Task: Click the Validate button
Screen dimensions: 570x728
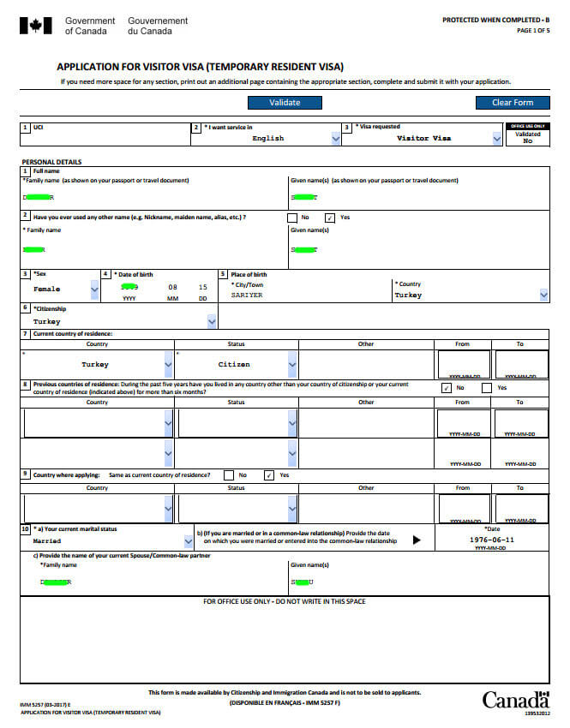Action: [x=285, y=103]
